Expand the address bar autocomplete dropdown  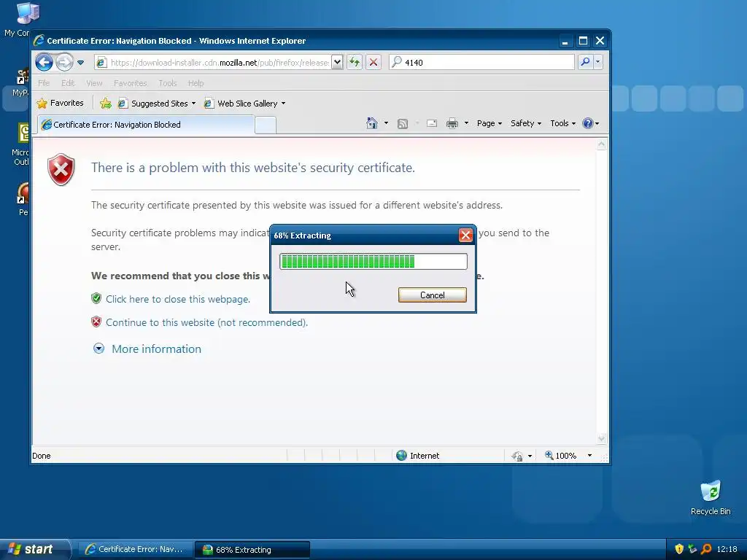pos(337,63)
